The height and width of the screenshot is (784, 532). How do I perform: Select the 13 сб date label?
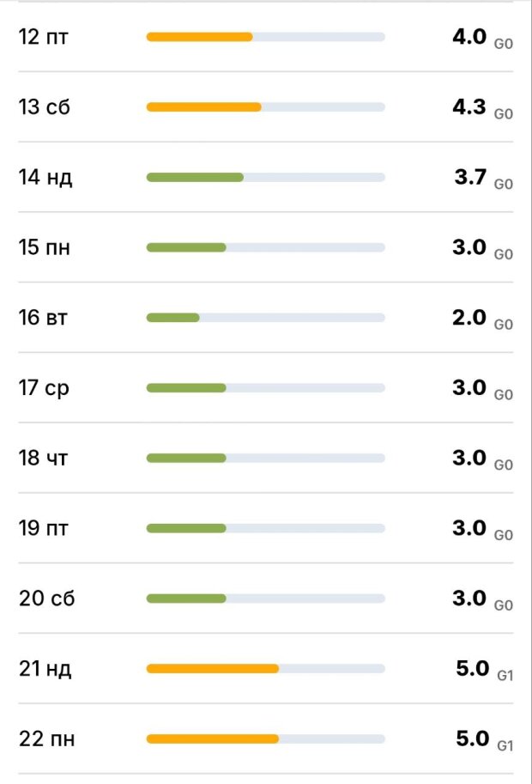tap(44, 107)
